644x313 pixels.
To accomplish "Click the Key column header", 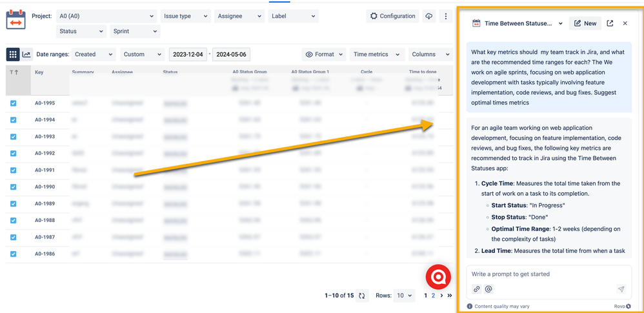I will click(x=39, y=72).
